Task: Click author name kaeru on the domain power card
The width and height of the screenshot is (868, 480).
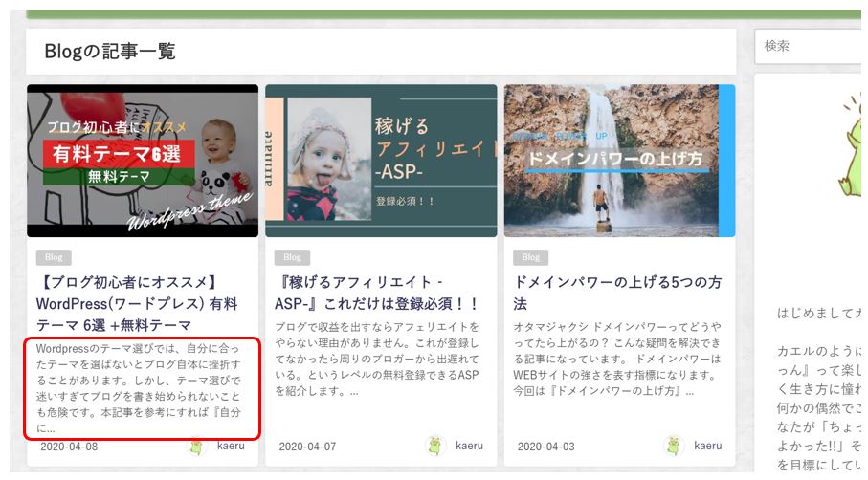Action: click(707, 446)
